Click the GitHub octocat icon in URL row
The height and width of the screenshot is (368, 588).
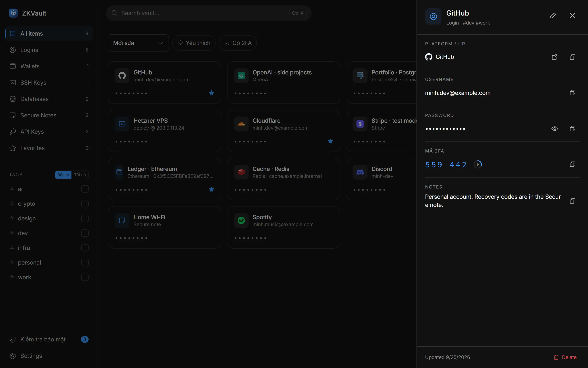[x=429, y=57]
